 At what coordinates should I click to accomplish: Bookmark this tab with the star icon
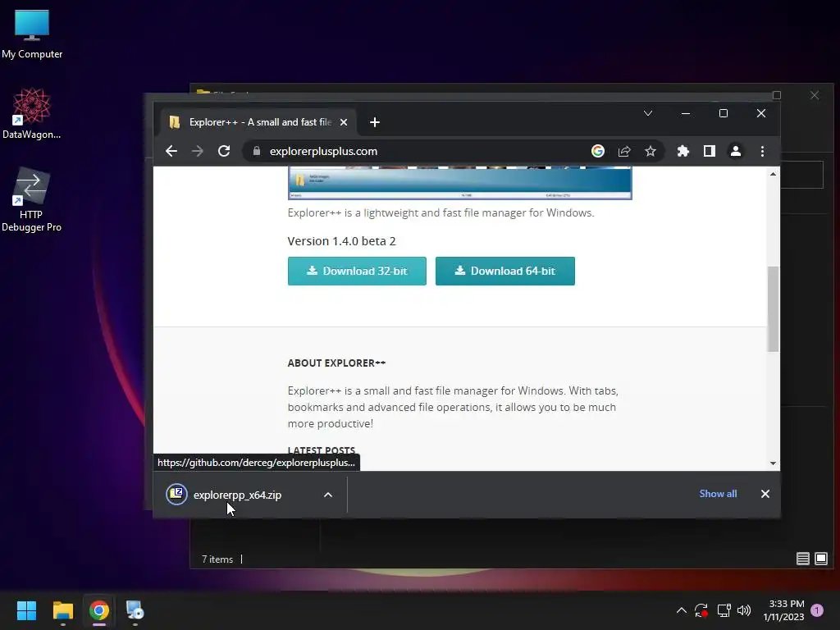651,152
